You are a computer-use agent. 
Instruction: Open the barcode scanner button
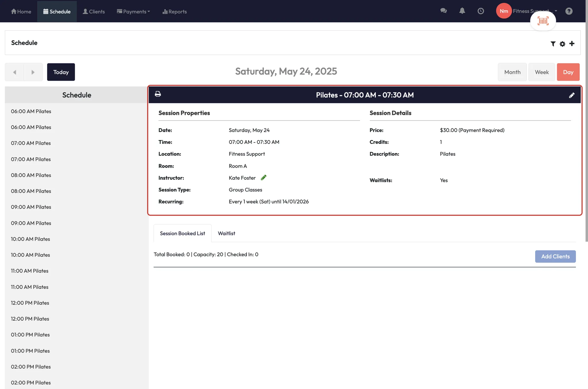(543, 21)
